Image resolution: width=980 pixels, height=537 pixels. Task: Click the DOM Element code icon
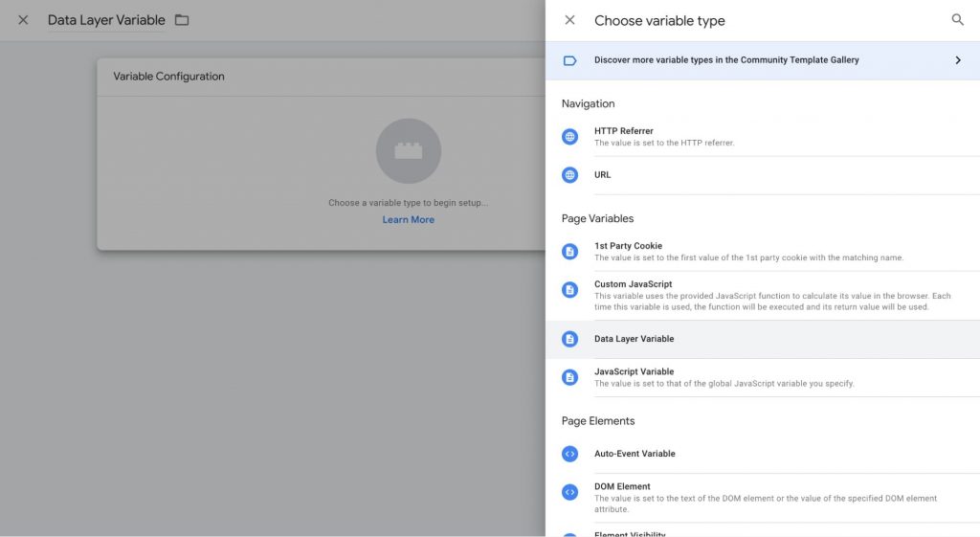coord(569,492)
